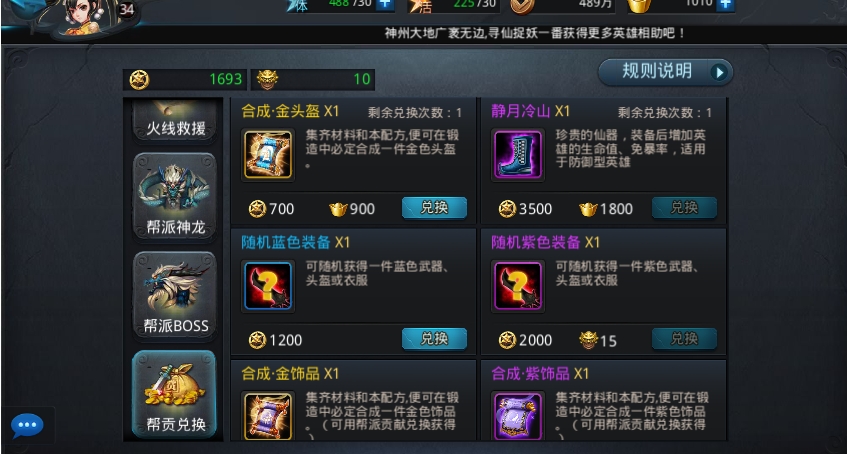Select the 随机蓝色装备 mystery item icon
847x454 pixels.
pyautogui.click(x=268, y=285)
